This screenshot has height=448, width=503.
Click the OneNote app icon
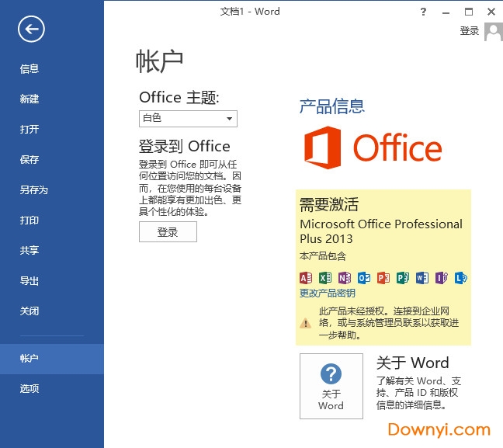click(x=344, y=277)
